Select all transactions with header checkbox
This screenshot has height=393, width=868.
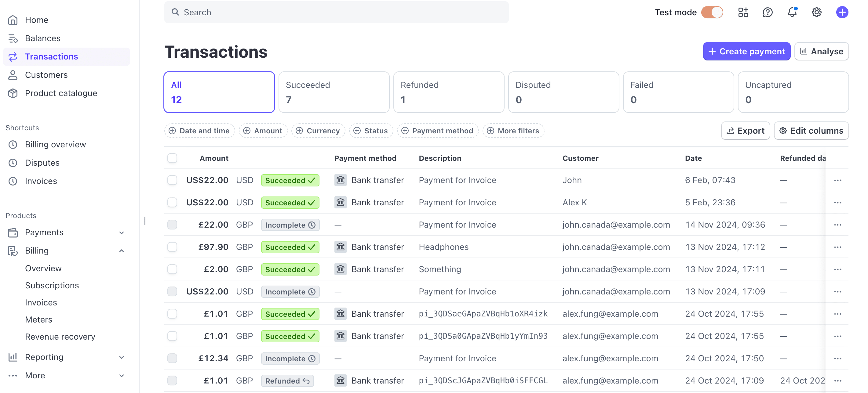(172, 158)
